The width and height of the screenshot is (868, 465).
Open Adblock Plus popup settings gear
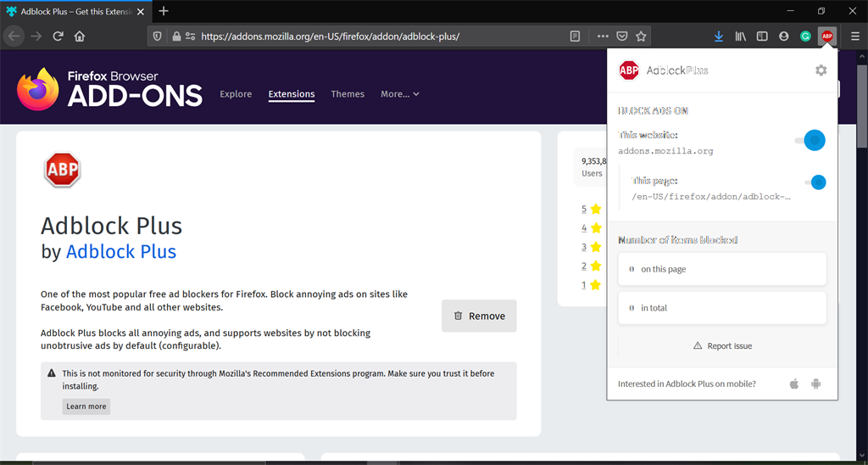(x=821, y=70)
